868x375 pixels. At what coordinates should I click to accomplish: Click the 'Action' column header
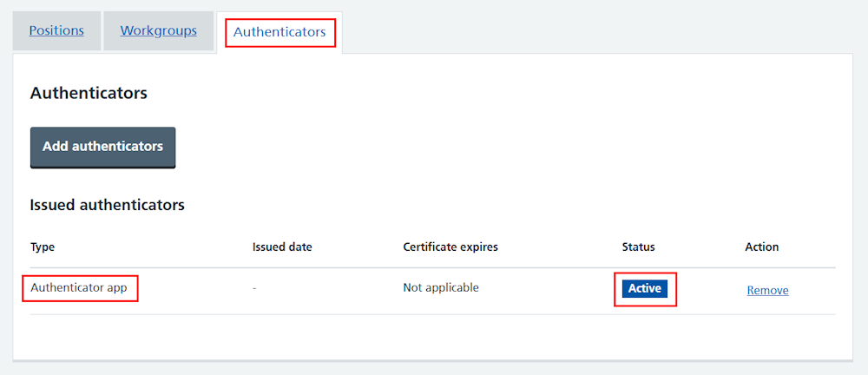762,247
